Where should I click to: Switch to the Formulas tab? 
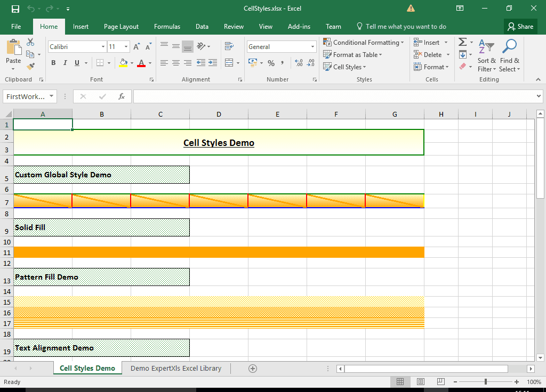pos(167,27)
